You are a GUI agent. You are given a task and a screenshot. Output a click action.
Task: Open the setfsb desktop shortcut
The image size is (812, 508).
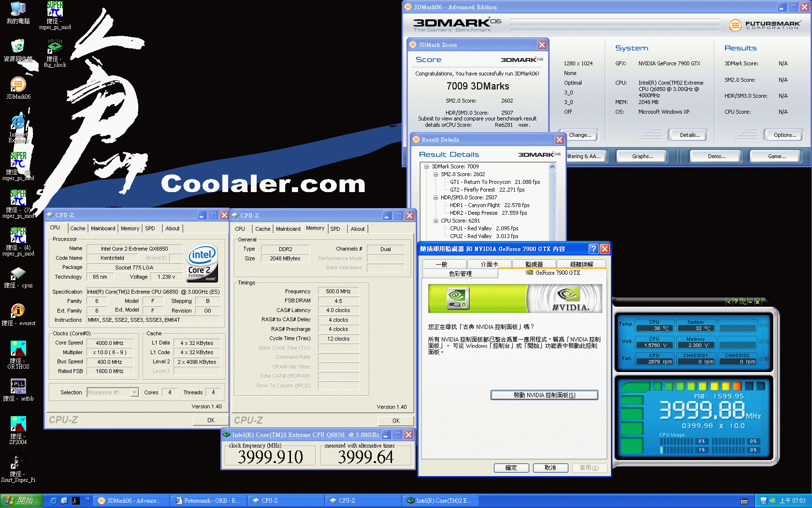[x=18, y=390]
